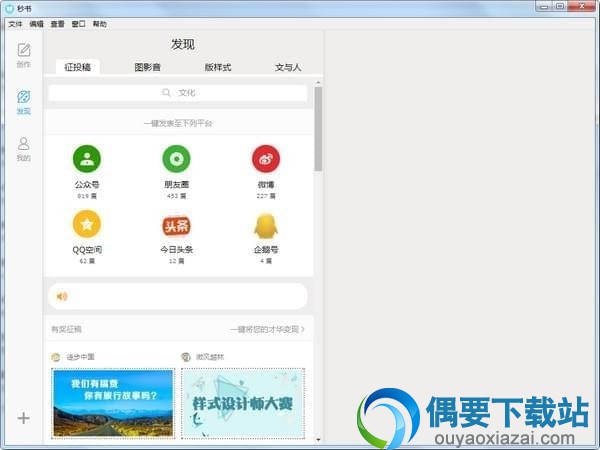Click the QQ空间 yellow star icon

[x=87, y=224]
